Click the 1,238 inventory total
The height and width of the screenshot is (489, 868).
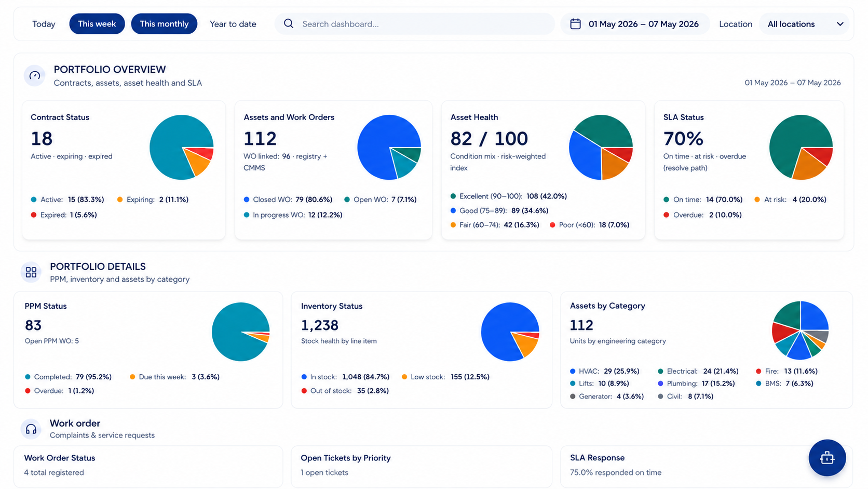point(320,325)
